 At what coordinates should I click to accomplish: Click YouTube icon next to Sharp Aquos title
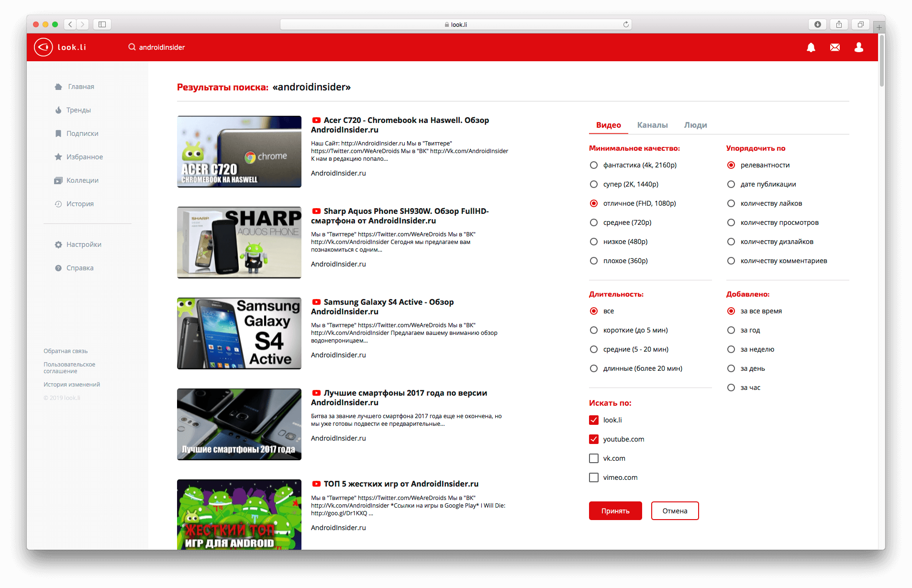coord(316,211)
